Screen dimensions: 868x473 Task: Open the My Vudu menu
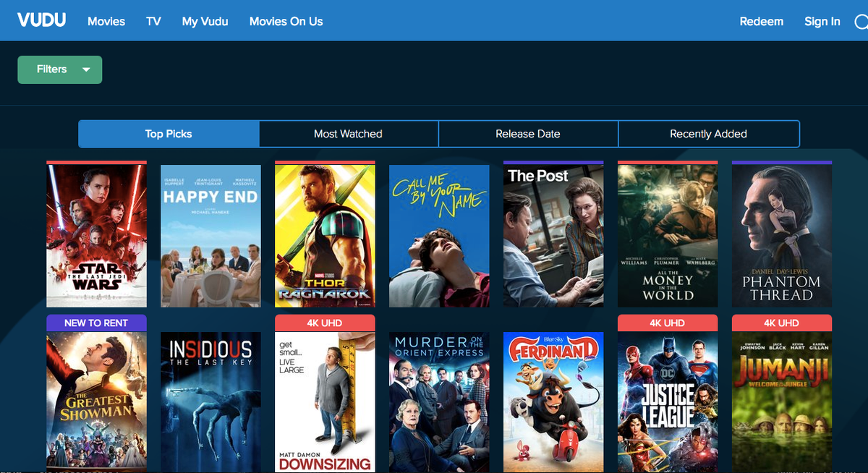(x=205, y=22)
